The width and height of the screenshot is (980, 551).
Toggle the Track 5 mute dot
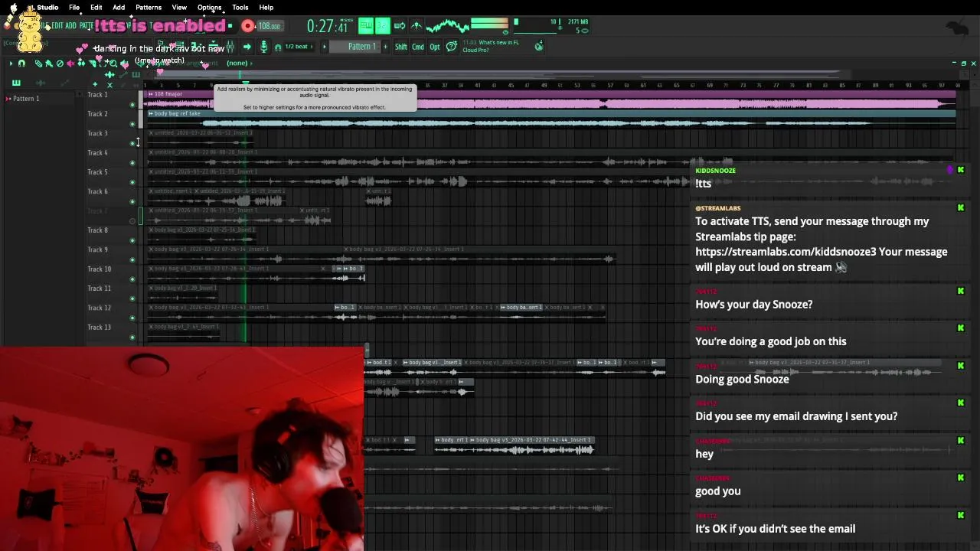(x=132, y=182)
